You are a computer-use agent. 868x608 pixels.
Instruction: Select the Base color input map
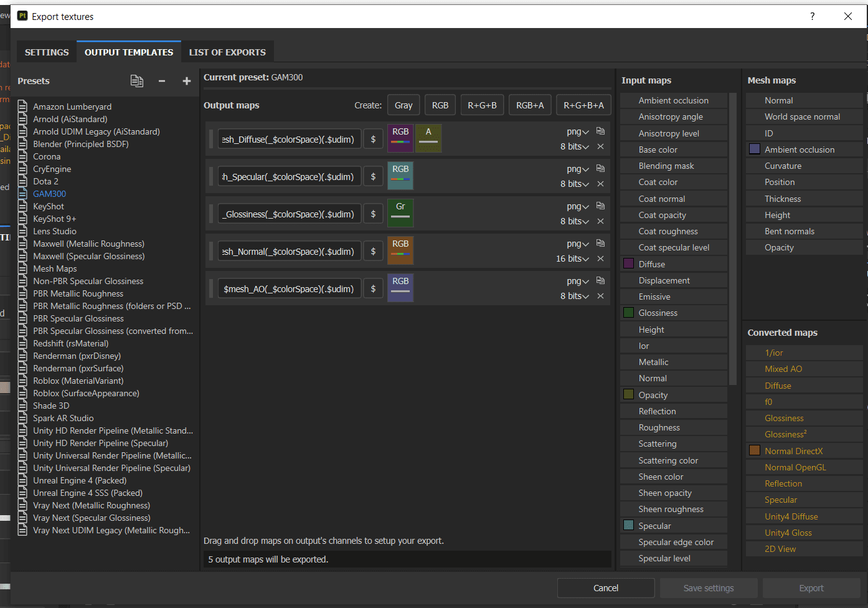674,150
